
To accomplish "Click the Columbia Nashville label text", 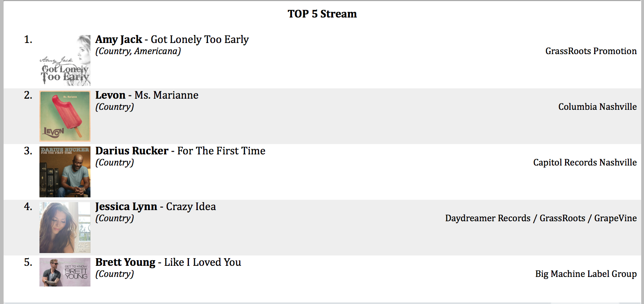I will (x=597, y=107).
